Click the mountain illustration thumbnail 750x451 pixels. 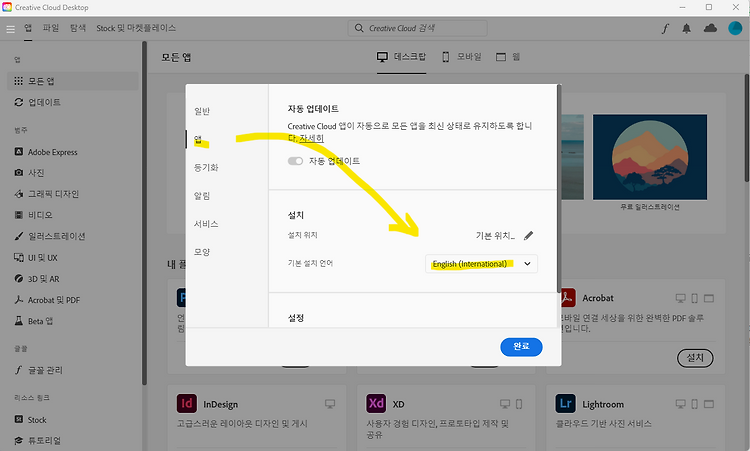point(650,157)
